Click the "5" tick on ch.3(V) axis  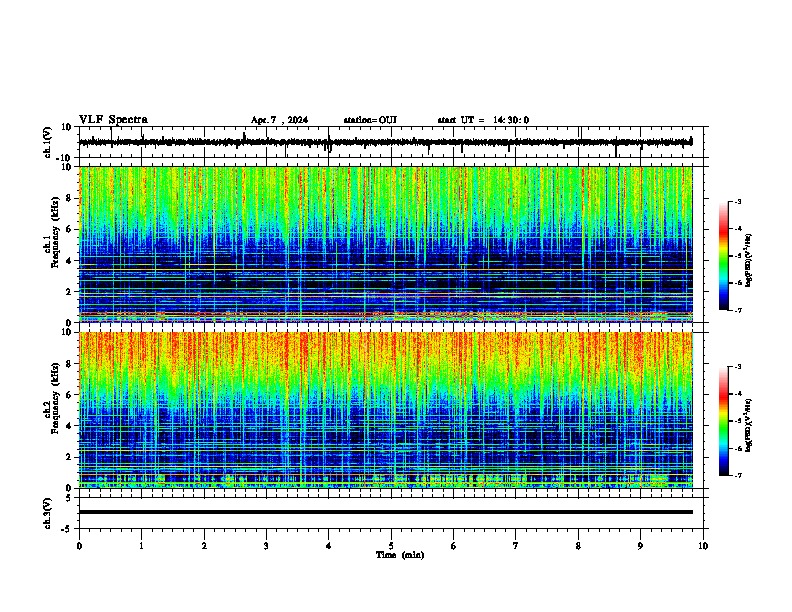pyautogui.click(x=69, y=498)
